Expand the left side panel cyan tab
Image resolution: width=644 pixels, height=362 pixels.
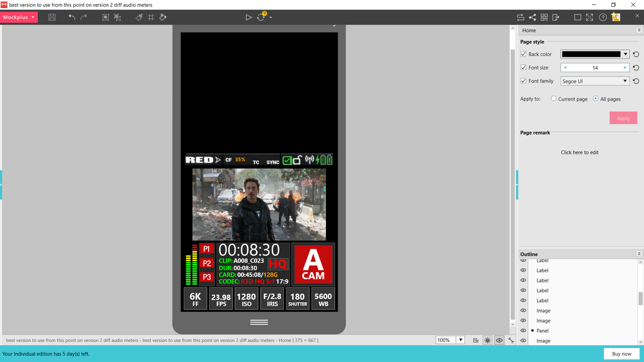tap(1, 185)
